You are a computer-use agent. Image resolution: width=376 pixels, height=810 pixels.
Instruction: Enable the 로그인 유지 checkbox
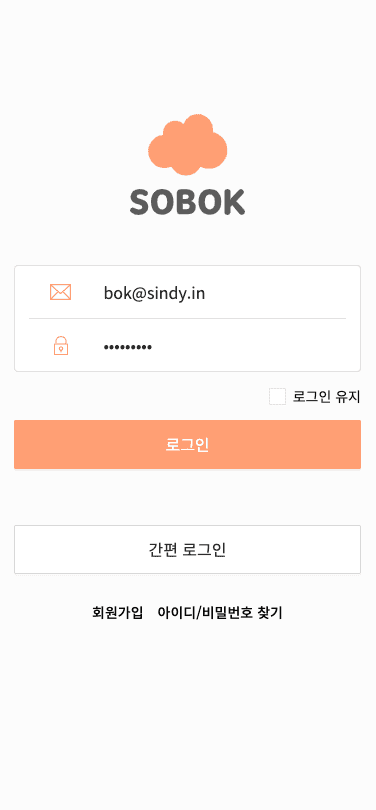pos(277,397)
